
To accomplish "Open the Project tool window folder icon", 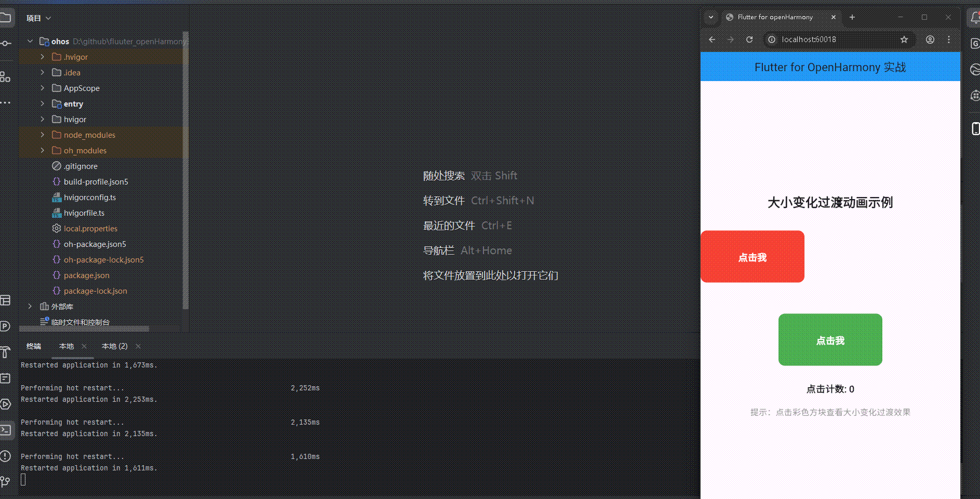I will [x=5, y=18].
